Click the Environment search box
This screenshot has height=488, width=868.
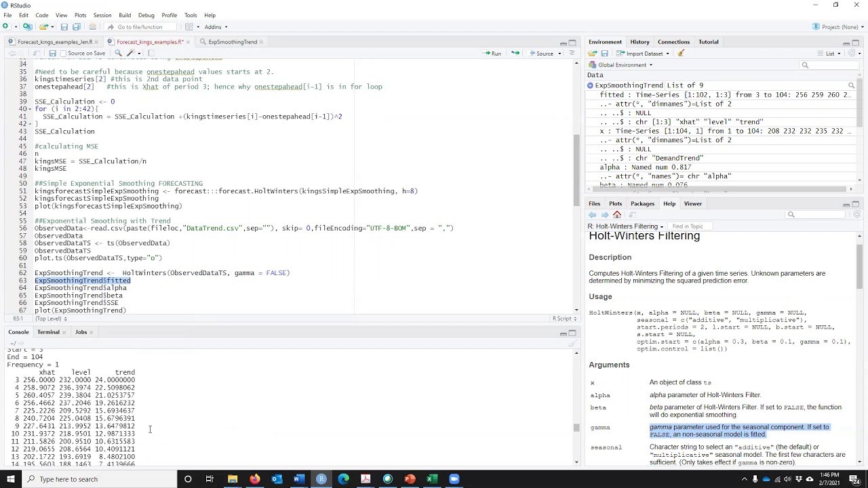[x=829, y=65]
